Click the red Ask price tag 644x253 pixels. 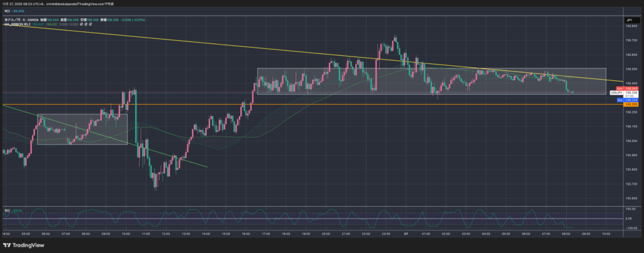(631, 88)
